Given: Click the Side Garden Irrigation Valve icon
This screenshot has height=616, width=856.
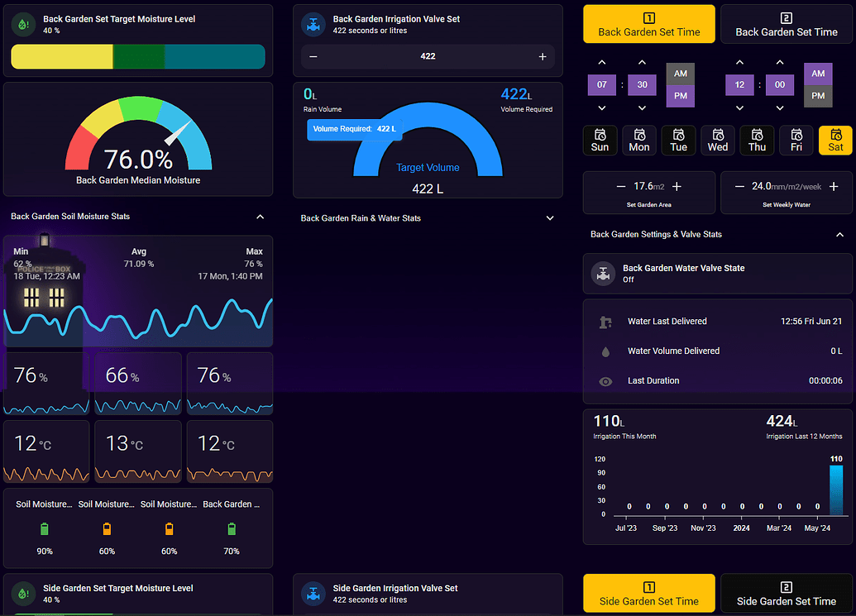Looking at the screenshot, I should point(313,594).
